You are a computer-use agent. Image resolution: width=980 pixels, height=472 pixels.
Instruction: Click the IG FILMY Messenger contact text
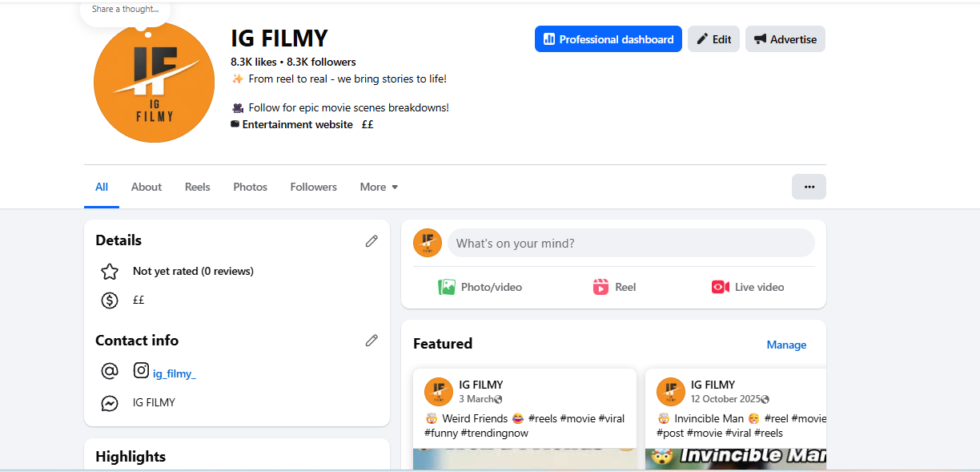click(x=154, y=402)
